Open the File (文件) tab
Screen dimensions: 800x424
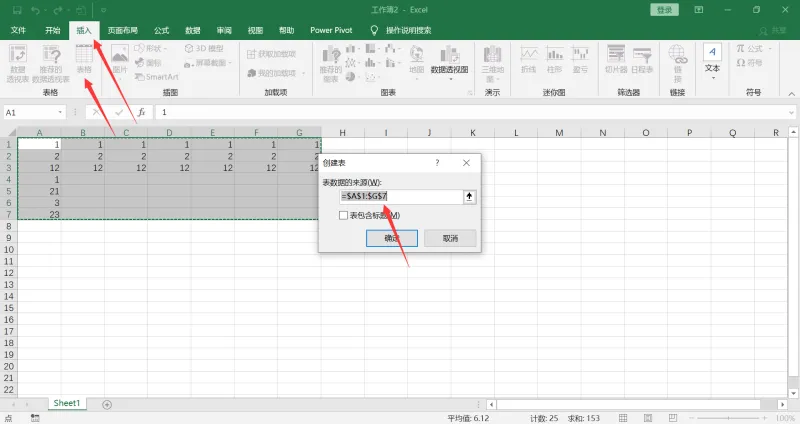click(x=18, y=30)
